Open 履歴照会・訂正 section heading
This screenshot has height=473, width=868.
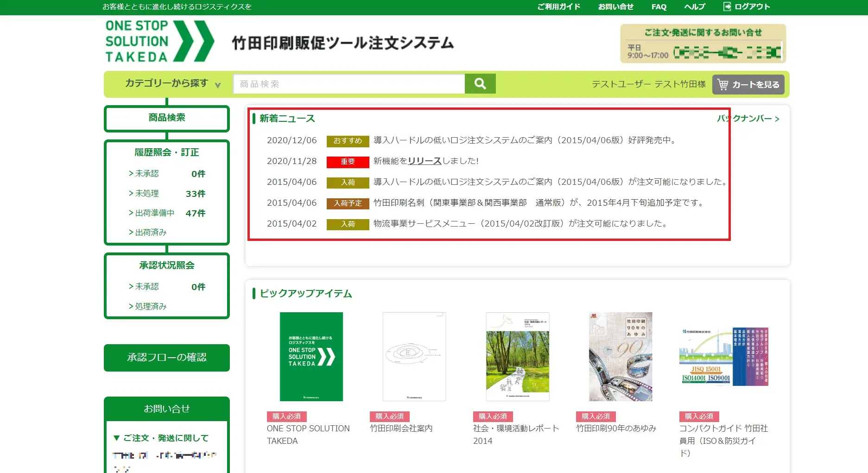(x=167, y=152)
